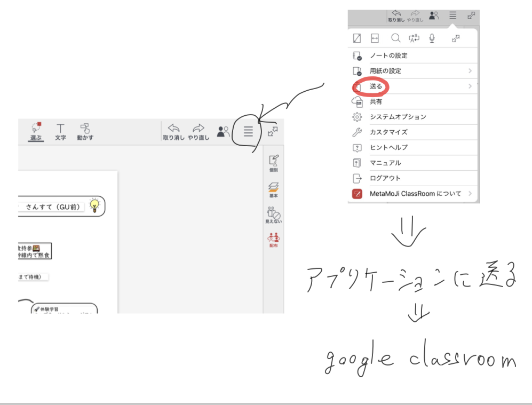Click ログアウト to sign out
The width and height of the screenshot is (532, 405).
385,178
